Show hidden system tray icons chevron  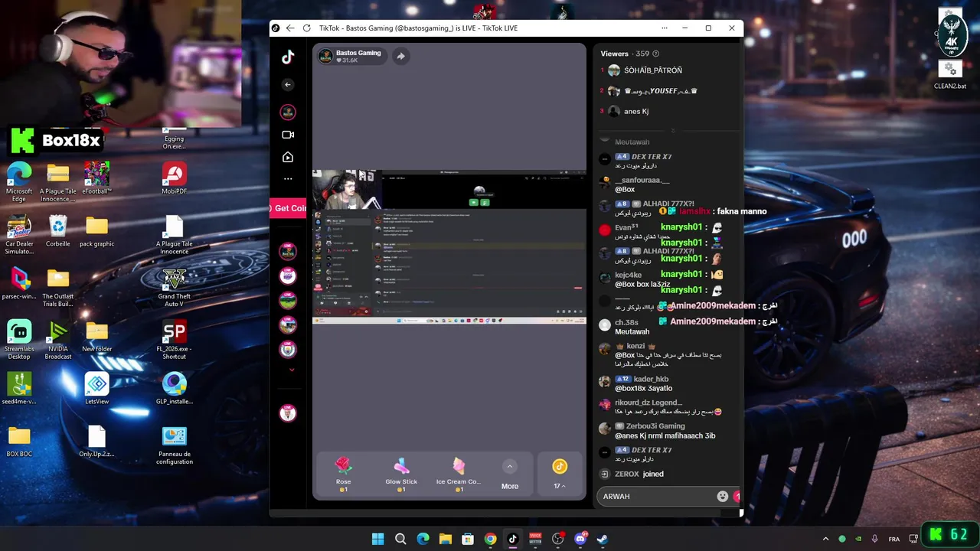pos(825,539)
